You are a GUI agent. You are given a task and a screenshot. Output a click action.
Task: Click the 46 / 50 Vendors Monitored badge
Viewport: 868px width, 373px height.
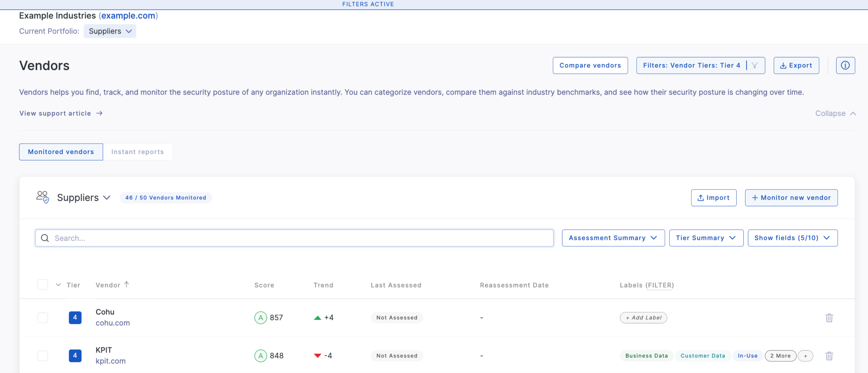pyautogui.click(x=165, y=198)
